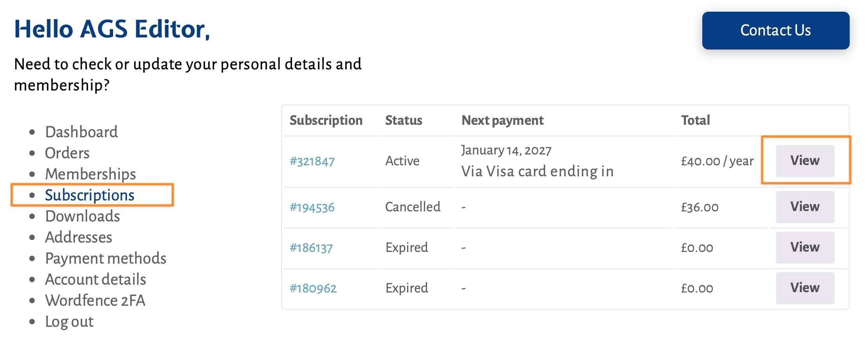
Task: Open subscription #186137 link
Action: (311, 248)
